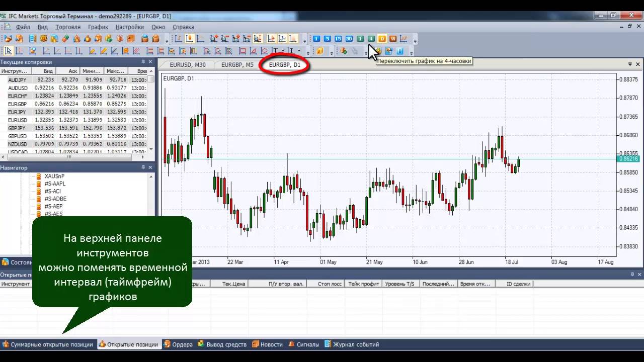The image size is (644, 362).
Task: Switch to EURGBP, M5 chart tab
Action: tap(237, 65)
